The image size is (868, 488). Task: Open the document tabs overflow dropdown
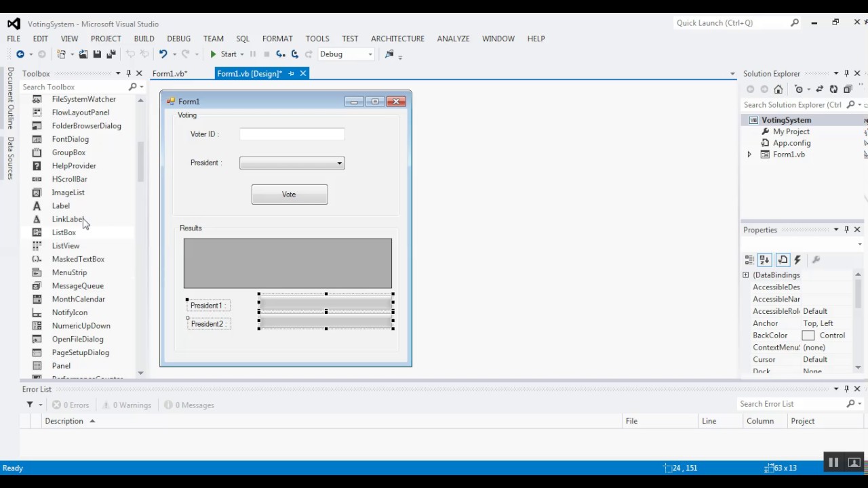pyautogui.click(x=732, y=73)
